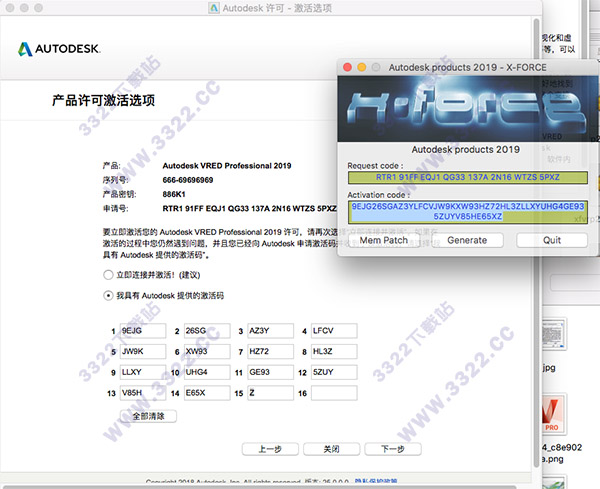Click activation field 5 containing JW9K

click(x=143, y=352)
